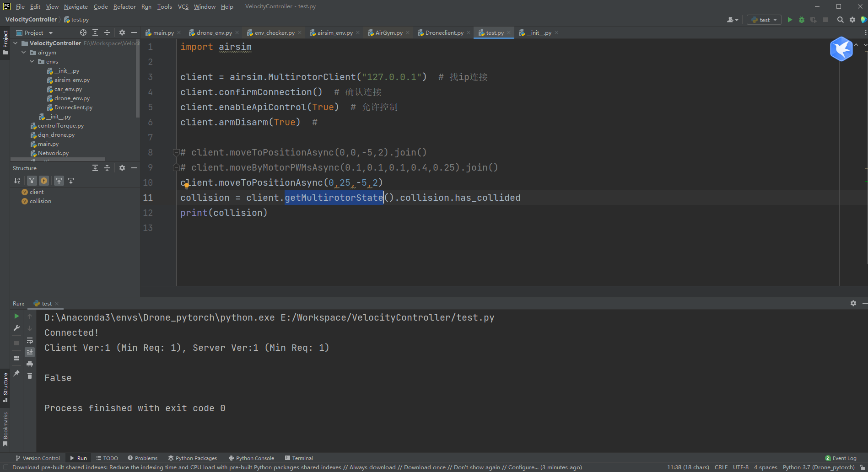868x472 pixels.
Task: Collapse all in Project panel
Action: (x=107, y=32)
